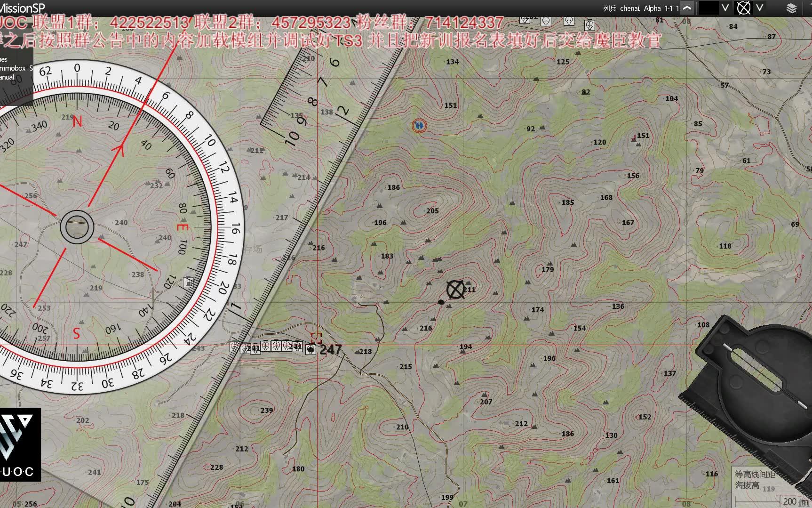Click the UOC logo in the bottom-left corner

click(x=19, y=443)
